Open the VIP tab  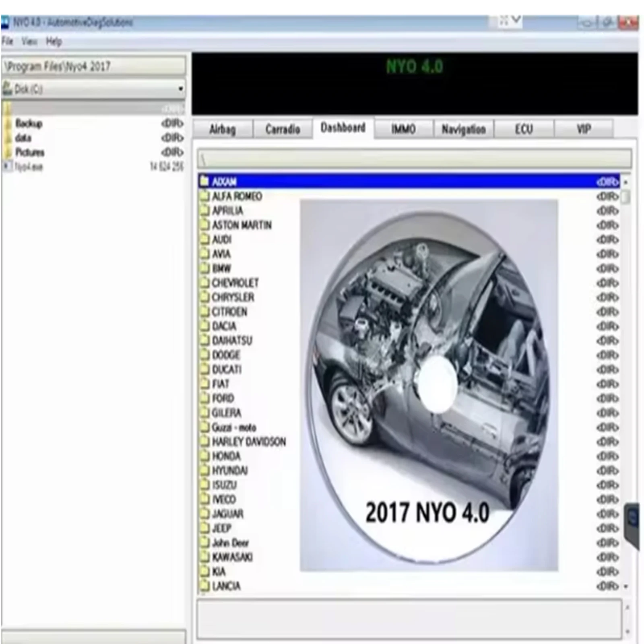point(584,129)
